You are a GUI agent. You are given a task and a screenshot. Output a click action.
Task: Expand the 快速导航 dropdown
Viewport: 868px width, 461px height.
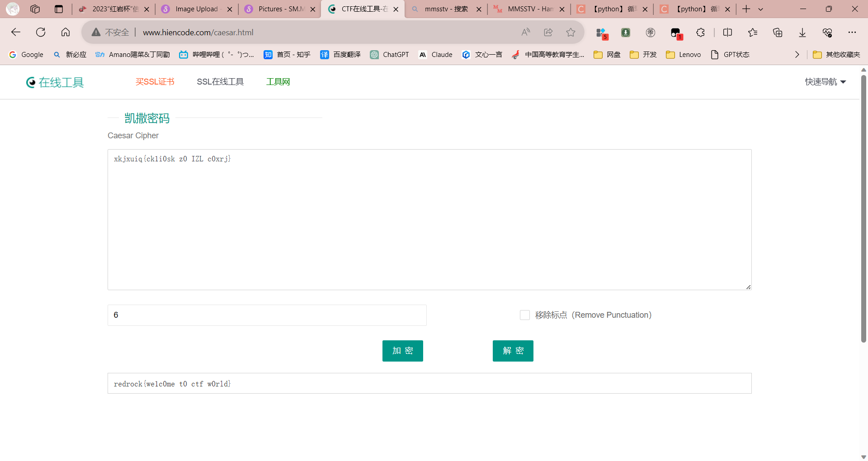click(826, 82)
